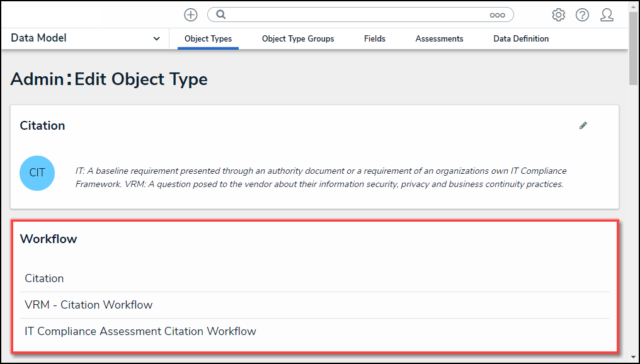Open the help question mark icon
This screenshot has width=640, height=364.
tap(582, 14)
